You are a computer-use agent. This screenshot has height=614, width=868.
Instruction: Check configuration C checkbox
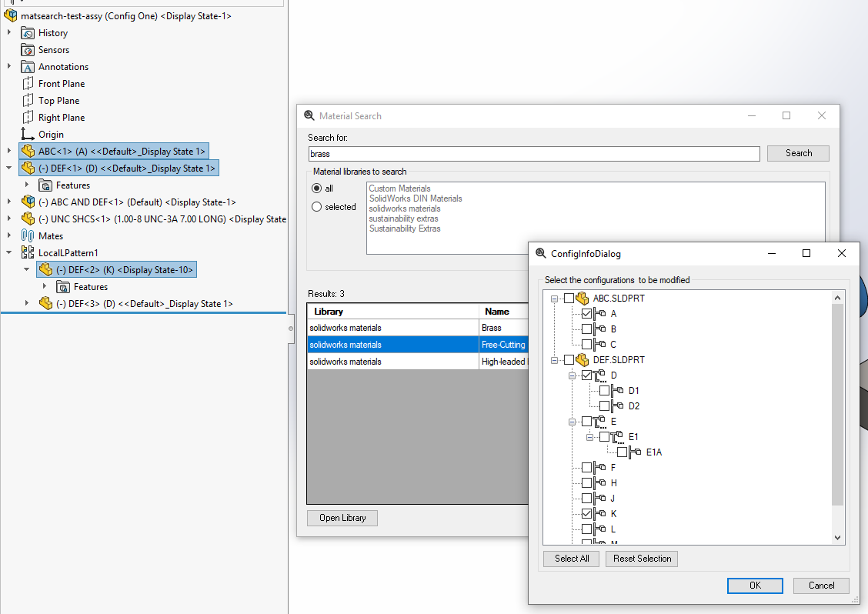click(x=587, y=345)
